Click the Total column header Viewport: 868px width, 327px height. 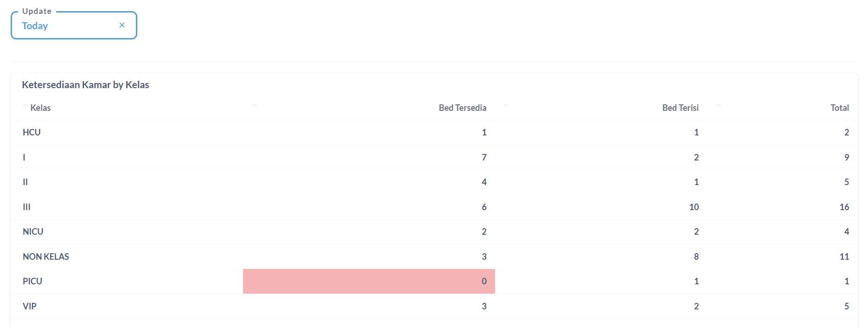tap(839, 108)
